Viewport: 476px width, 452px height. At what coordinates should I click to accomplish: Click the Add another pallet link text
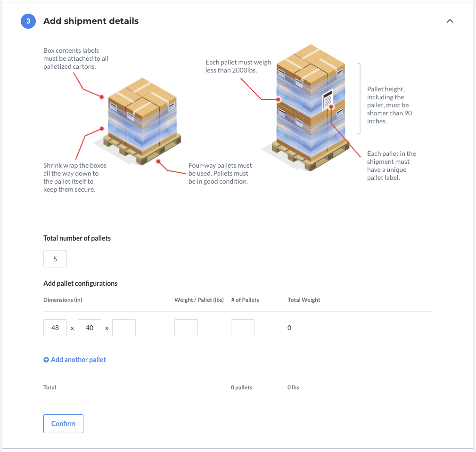(78, 360)
